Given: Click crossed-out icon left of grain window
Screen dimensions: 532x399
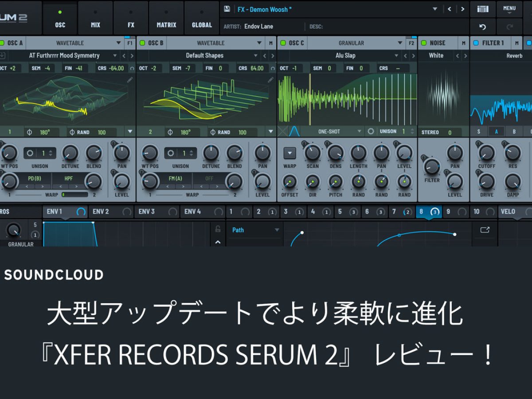Looking at the screenshot, I should (x=283, y=132).
